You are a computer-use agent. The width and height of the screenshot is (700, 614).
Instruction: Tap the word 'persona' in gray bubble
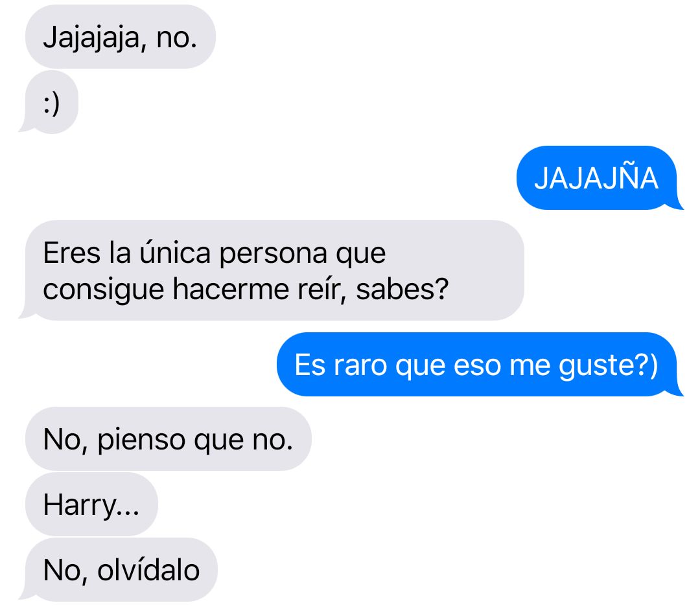[x=274, y=255]
